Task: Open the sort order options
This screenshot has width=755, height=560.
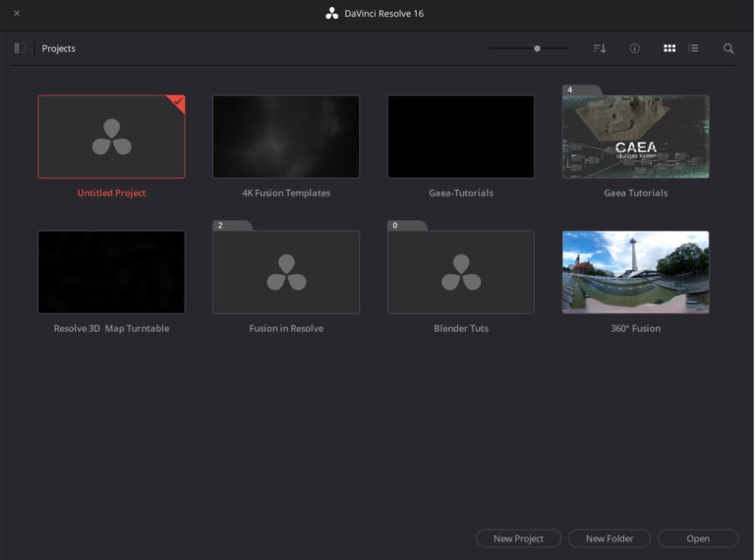Action: (600, 48)
